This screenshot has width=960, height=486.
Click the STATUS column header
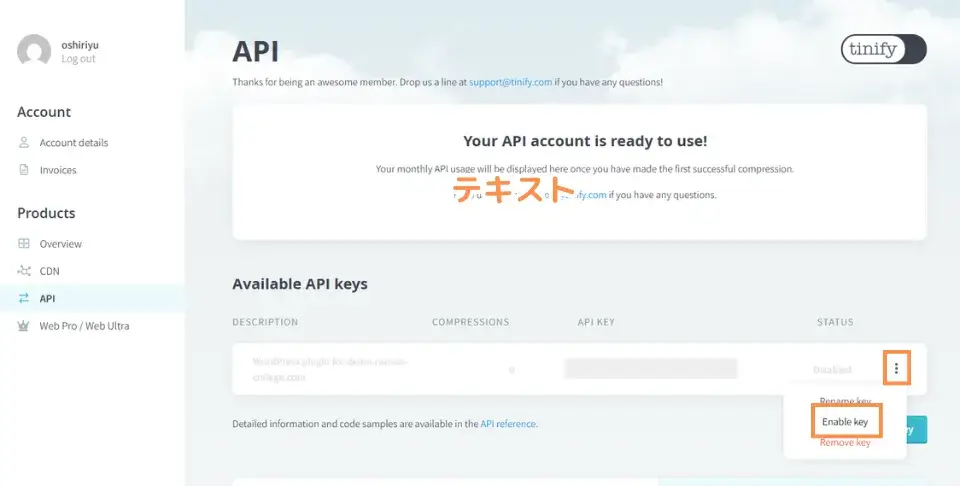click(x=835, y=322)
